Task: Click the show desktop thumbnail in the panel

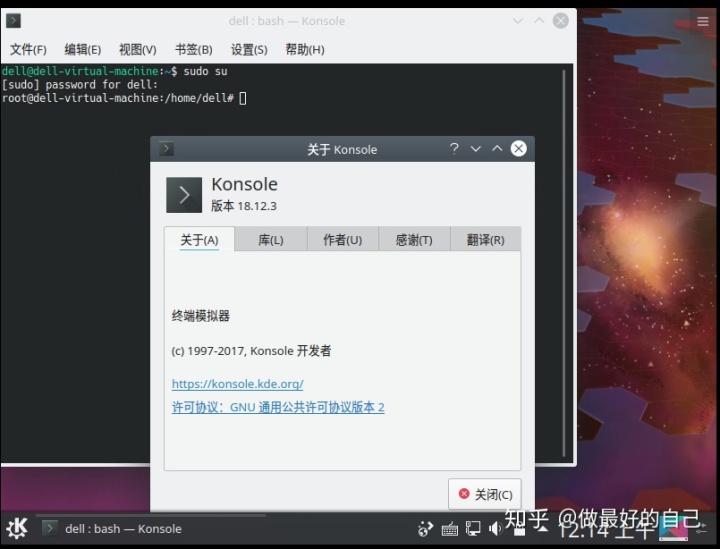Action: tap(673, 529)
